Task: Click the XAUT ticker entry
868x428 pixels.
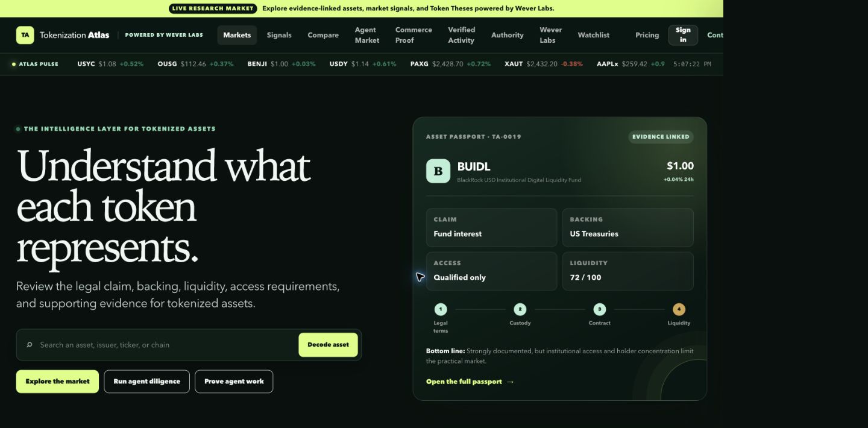Action: pyautogui.click(x=544, y=64)
